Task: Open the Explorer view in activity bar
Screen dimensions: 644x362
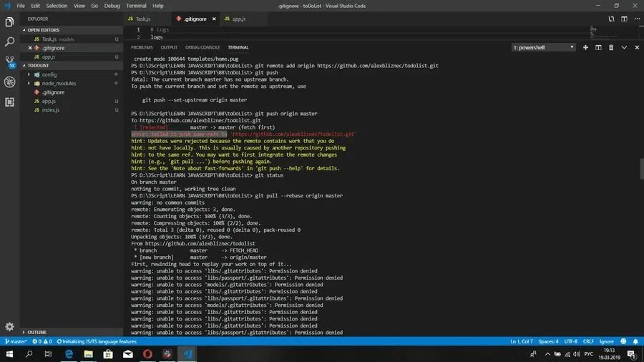Action: 9,21
